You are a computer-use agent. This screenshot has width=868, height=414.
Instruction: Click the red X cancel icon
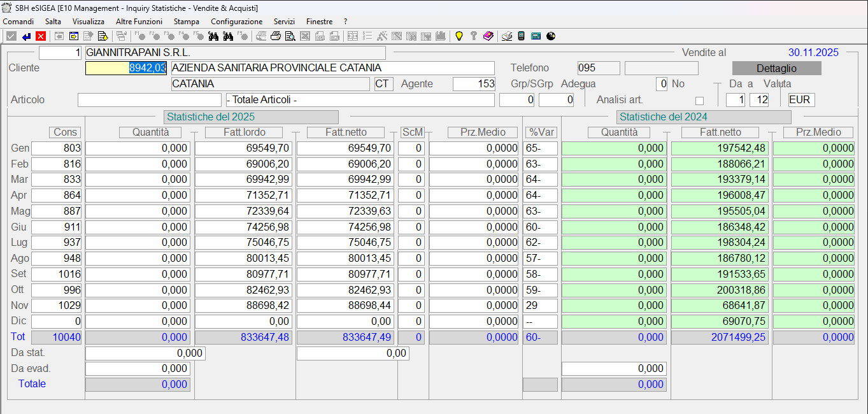click(x=41, y=36)
